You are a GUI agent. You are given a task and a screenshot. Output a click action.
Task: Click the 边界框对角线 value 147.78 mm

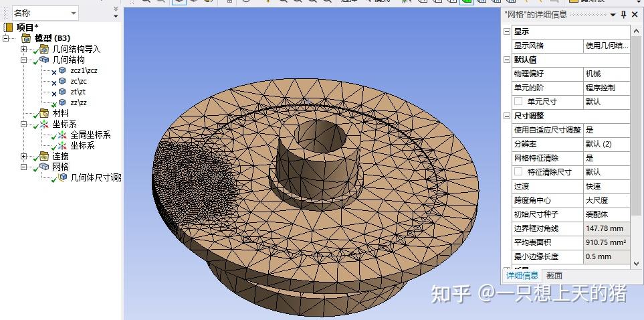(607, 228)
